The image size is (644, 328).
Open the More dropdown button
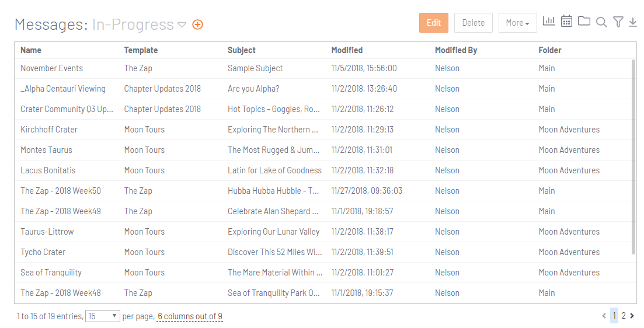pyautogui.click(x=517, y=23)
